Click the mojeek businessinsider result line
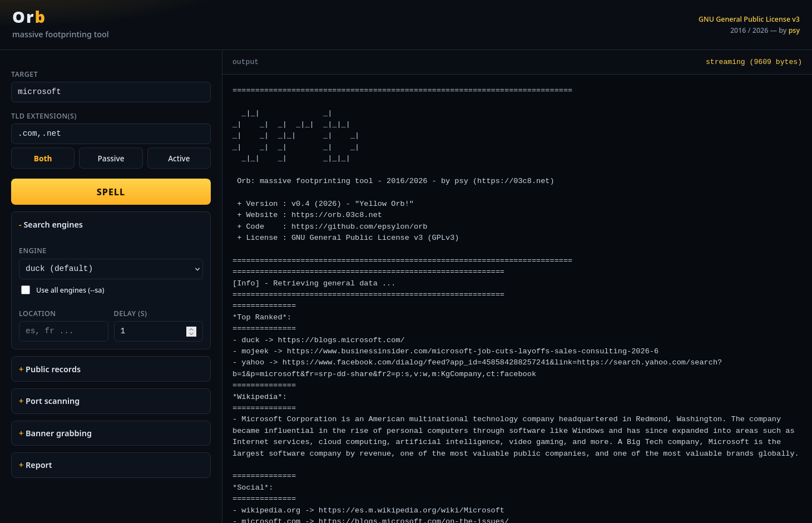 (x=445, y=351)
